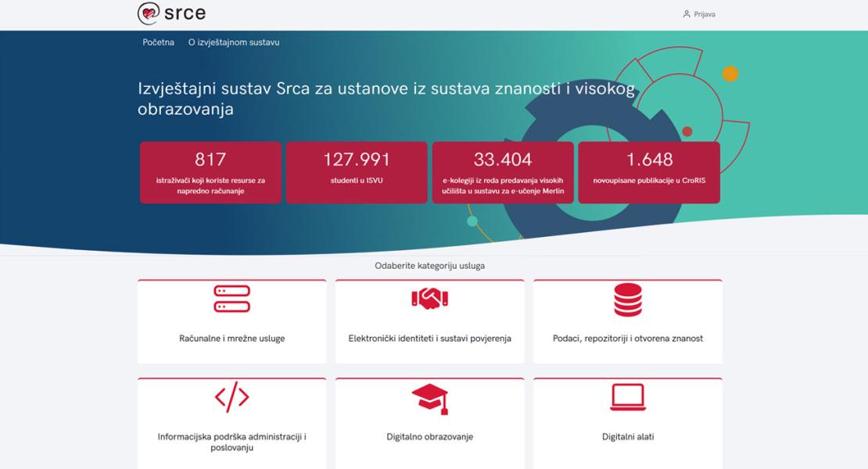Click the laptop icon
The width and height of the screenshot is (868, 469).
(627, 397)
